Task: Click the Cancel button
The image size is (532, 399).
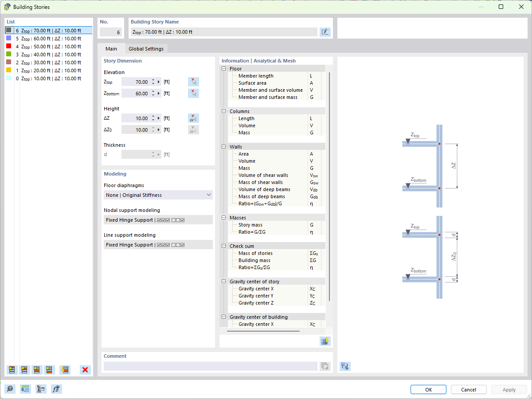Action: 469,390
